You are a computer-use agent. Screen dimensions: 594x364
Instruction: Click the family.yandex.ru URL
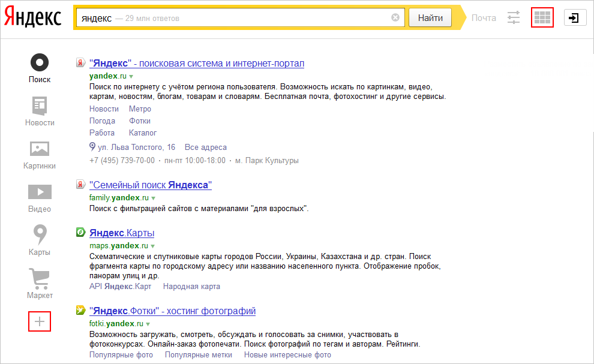tap(119, 197)
